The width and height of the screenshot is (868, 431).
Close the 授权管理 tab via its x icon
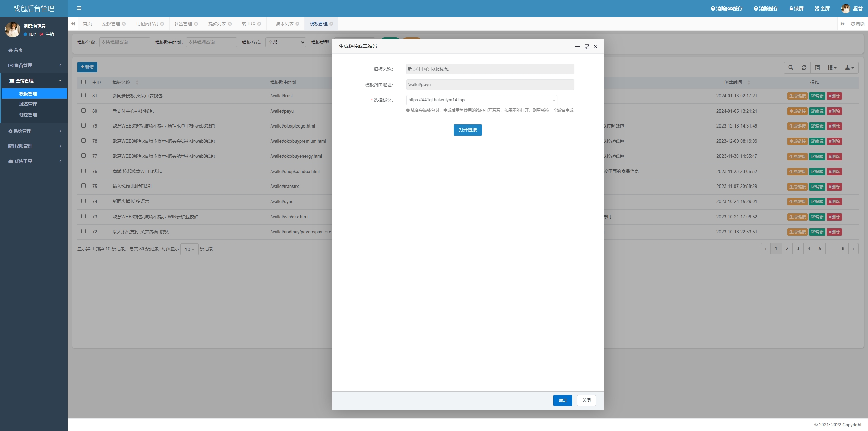pyautogui.click(x=124, y=24)
